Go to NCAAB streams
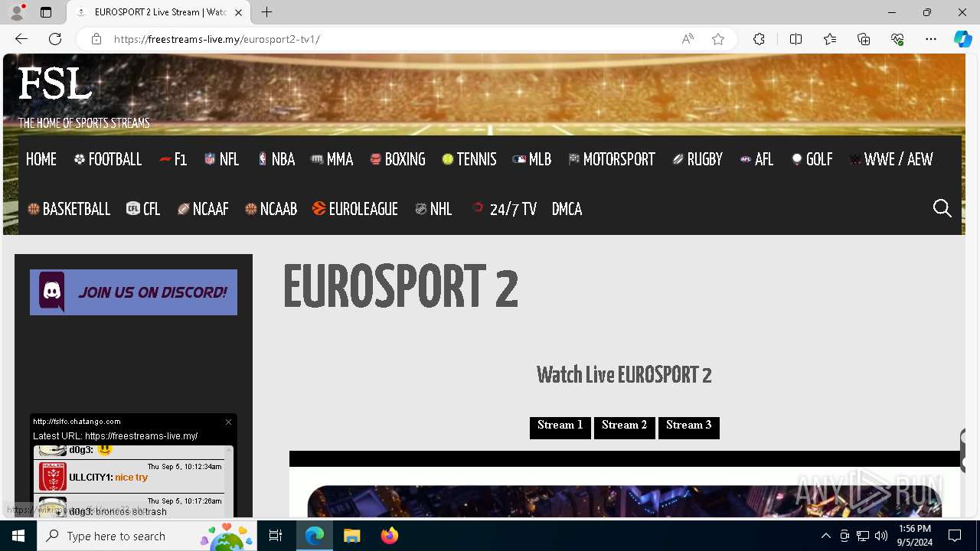The height and width of the screenshot is (551, 980). [x=271, y=209]
